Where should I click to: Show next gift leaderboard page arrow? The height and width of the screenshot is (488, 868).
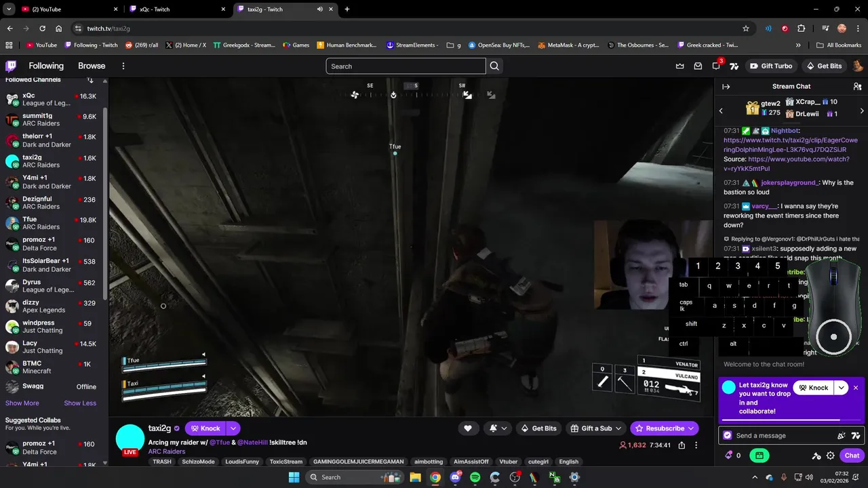click(862, 110)
